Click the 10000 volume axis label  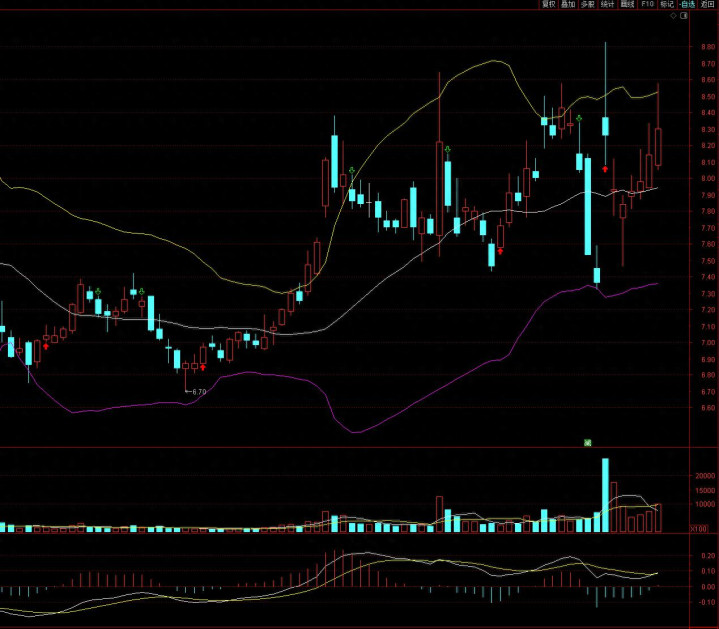[705, 504]
